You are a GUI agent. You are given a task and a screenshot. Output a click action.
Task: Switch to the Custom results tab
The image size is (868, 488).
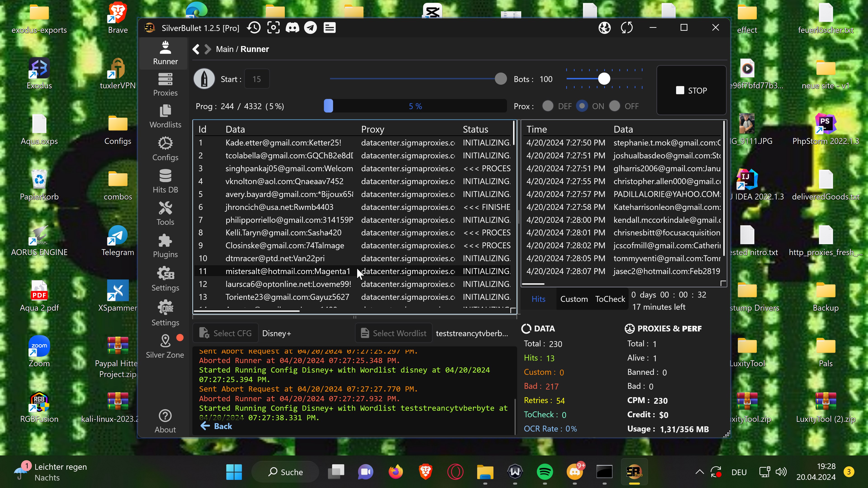point(574,299)
